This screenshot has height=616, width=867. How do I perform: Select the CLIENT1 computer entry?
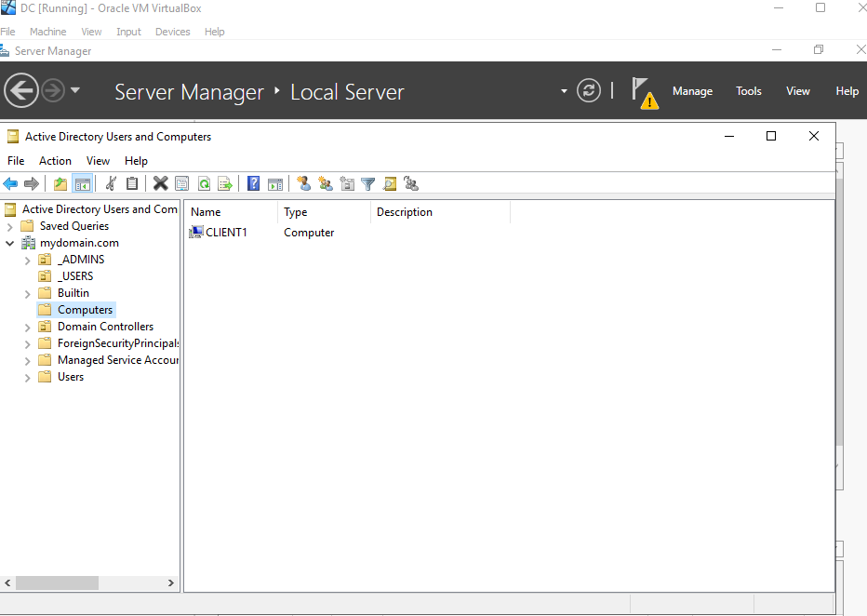click(223, 232)
